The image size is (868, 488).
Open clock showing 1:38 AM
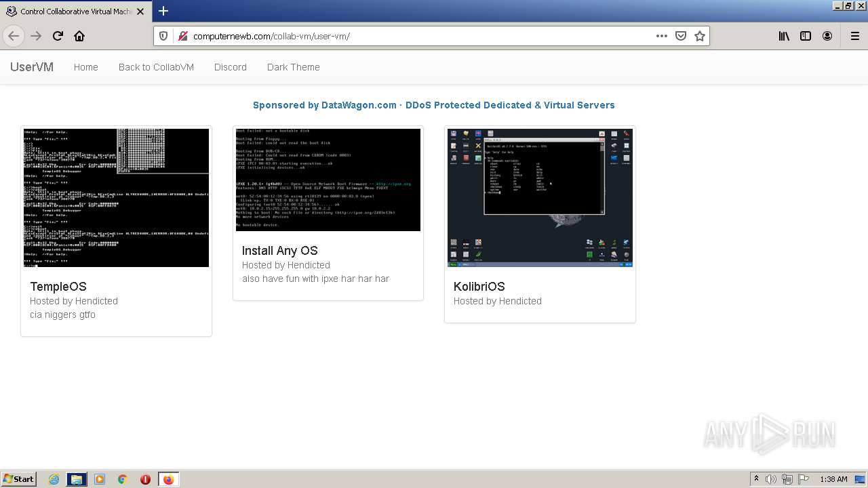833,479
